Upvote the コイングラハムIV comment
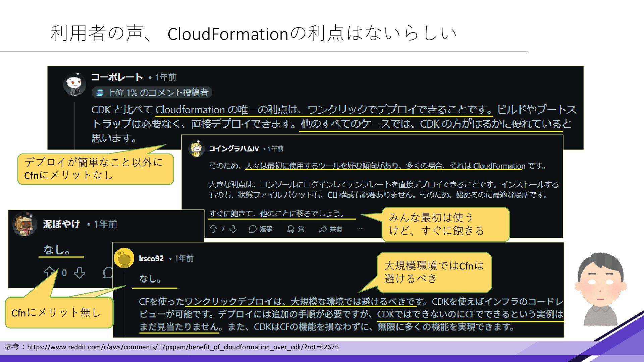Image resolution: width=644 pixels, height=362 pixels. click(x=213, y=229)
